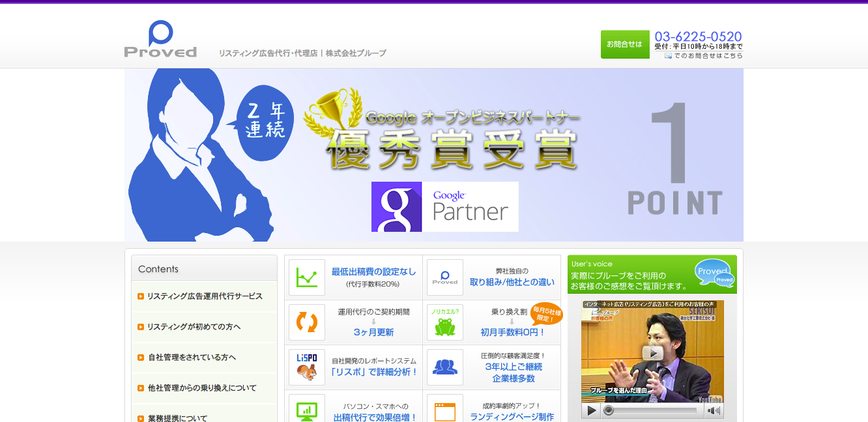Click the blue customer group icon
Viewport: 868px width, 422px height.
444,367
